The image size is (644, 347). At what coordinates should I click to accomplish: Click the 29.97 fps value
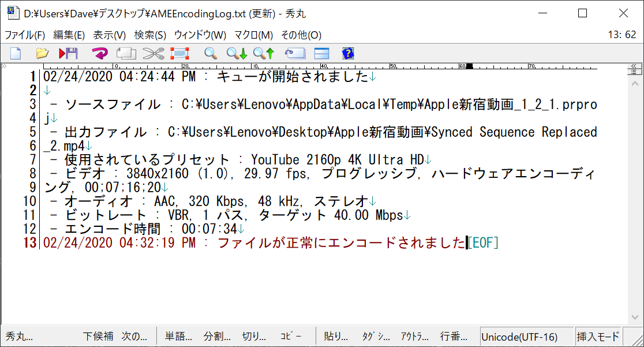click(x=275, y=173)
